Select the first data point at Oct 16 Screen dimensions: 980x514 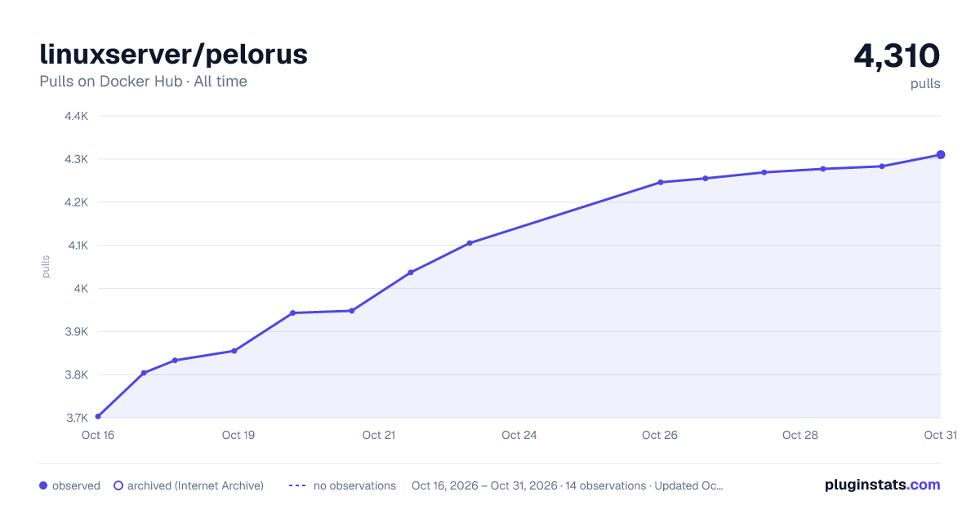click(x=98, y=416)
